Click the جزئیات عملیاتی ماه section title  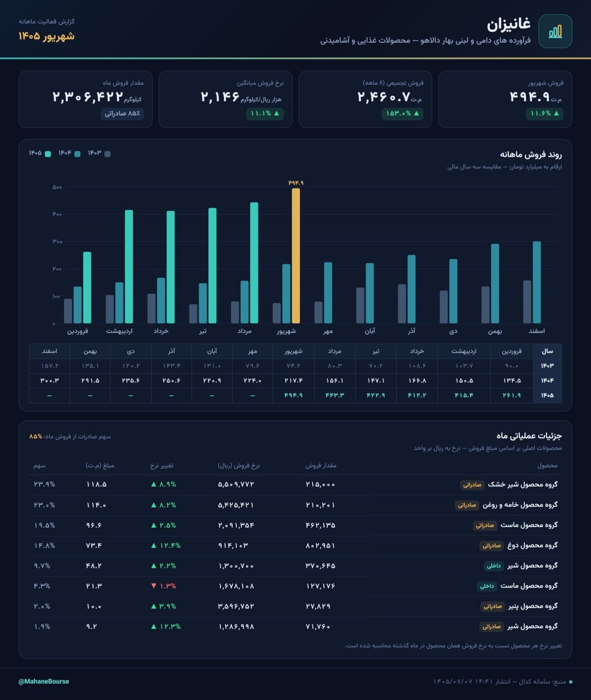coord(529,436)
